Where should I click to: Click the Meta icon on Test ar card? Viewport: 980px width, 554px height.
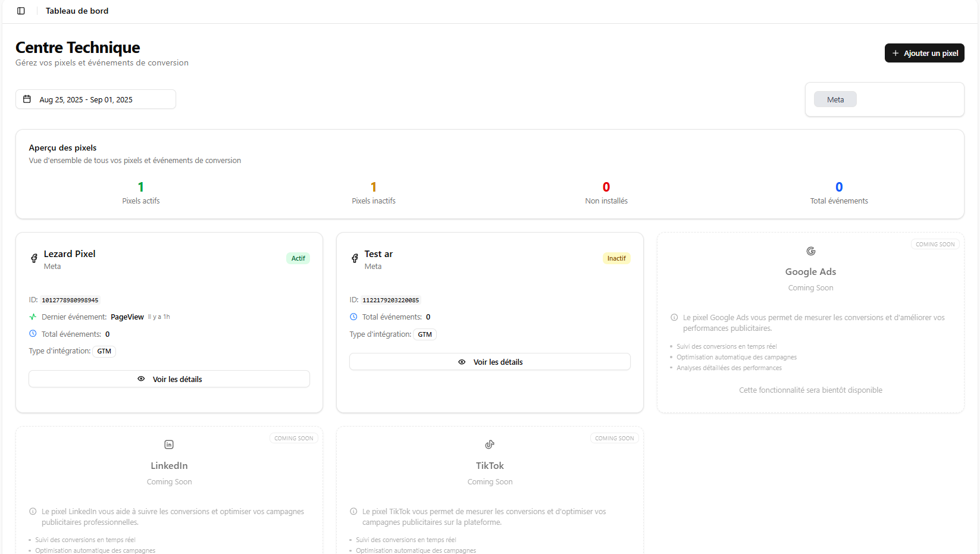coord(355,258)
